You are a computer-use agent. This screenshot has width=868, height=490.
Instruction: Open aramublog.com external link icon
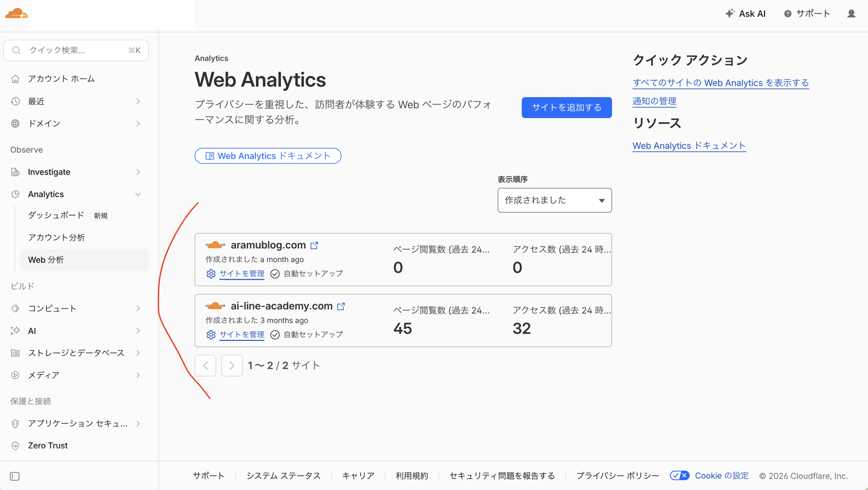point(314,246)
